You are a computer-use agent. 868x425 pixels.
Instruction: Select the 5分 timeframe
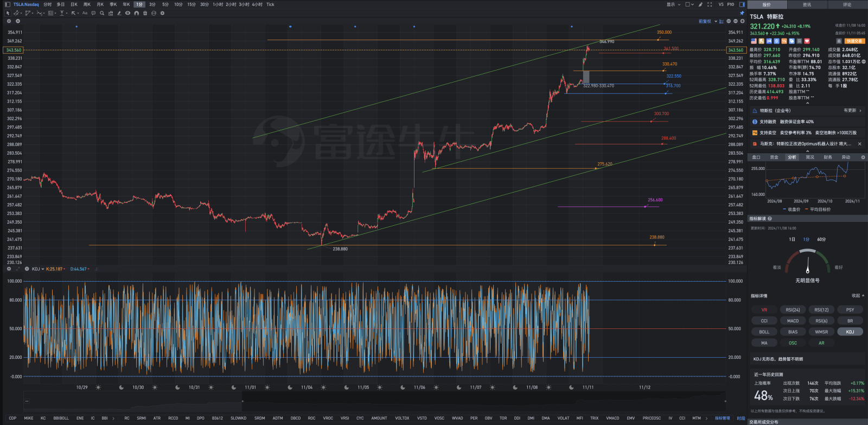point(165,4)
